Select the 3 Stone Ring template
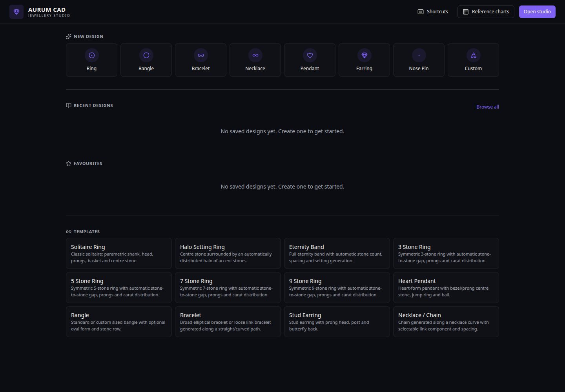The height and width of the screenshot is (392, 565). coord(446,253)
